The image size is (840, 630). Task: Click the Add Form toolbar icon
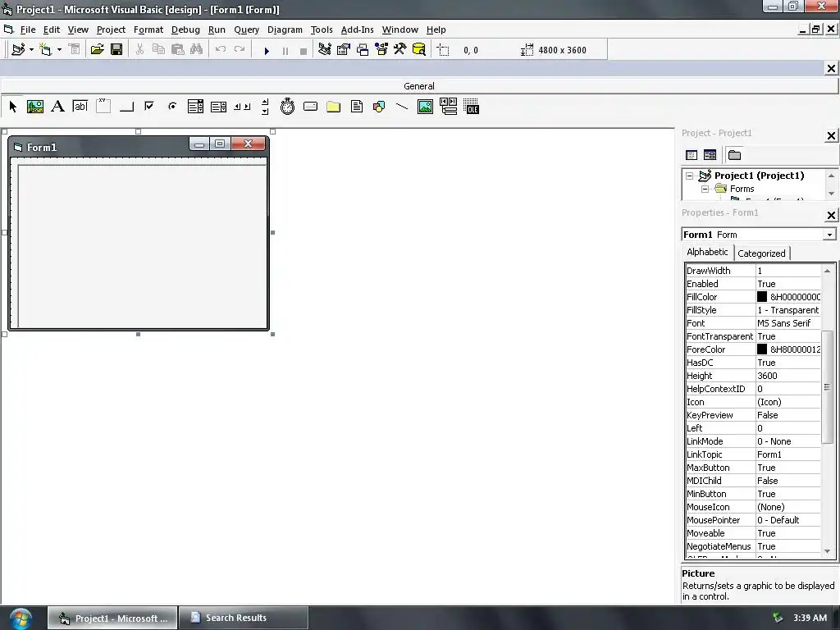point(46,50)
